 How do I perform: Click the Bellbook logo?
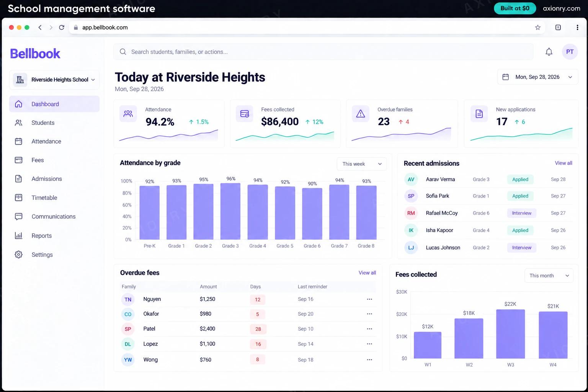click(35, 54)
